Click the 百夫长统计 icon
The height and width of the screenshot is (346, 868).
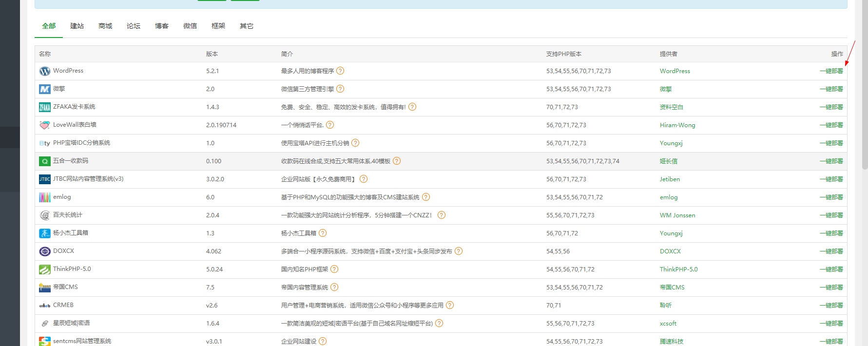pyautogui.click(x=45, y=215)
